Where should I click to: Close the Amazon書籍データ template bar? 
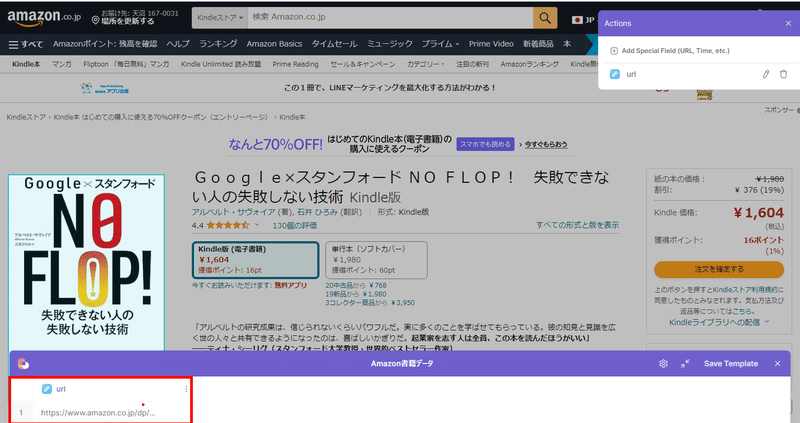(777, 363)
